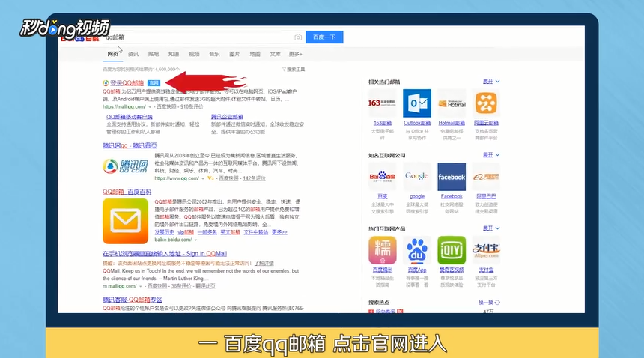This screenshot has height=358, width=644.
Task: Click the 支付宝 Alipay logo tile
Action: [486, 250]
